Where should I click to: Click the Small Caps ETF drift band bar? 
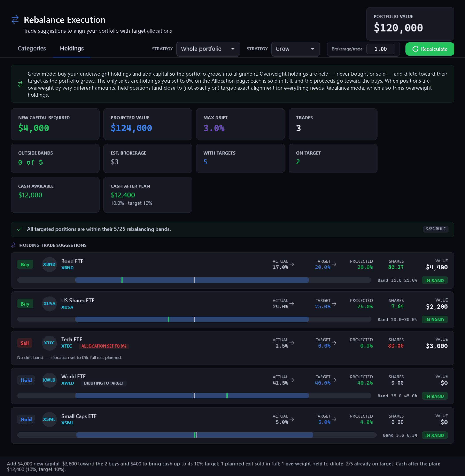coord(197,435)
